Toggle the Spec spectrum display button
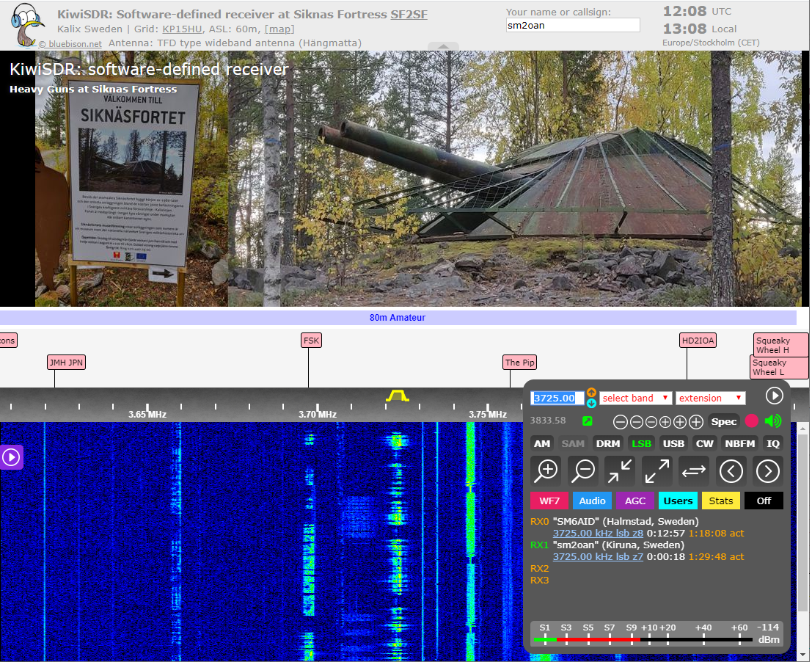The image size is (812, 662). 723,422
